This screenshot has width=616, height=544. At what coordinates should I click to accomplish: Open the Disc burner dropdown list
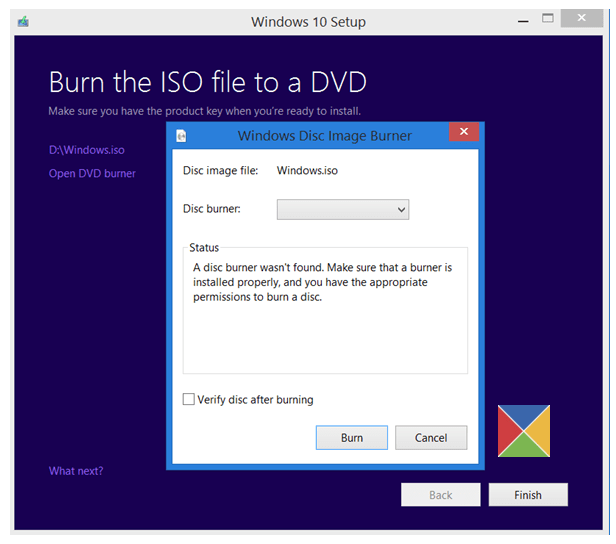[x=343, y=209]
